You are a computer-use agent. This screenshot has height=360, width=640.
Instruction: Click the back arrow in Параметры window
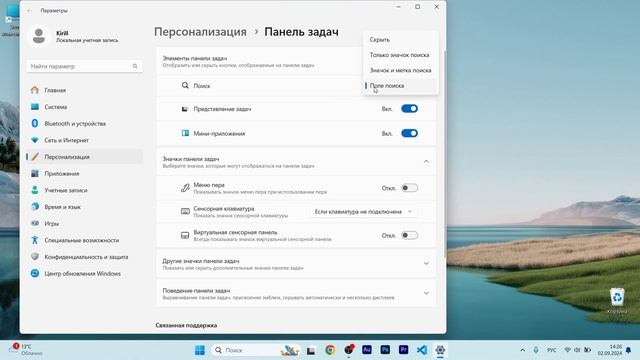tap(29, 11)
